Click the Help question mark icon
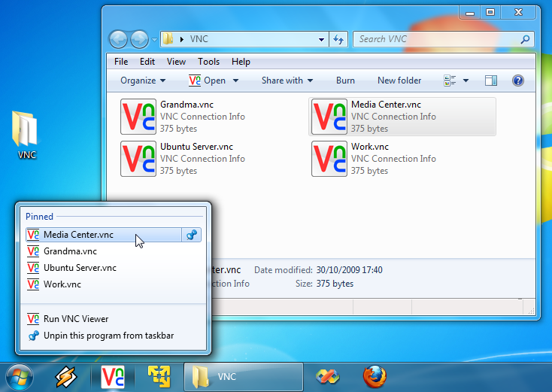This screenshot has height=392, width=552. (x=518, y=81)
